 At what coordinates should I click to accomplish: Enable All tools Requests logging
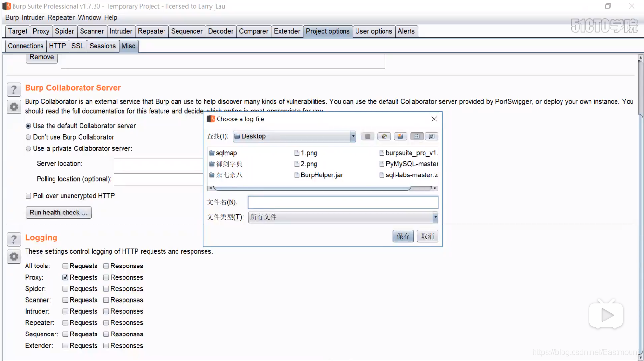tap(65, 266)
